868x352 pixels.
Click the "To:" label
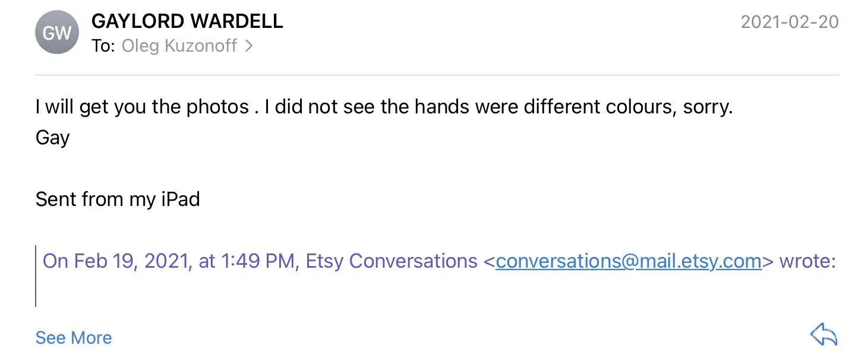coord(103,46)
